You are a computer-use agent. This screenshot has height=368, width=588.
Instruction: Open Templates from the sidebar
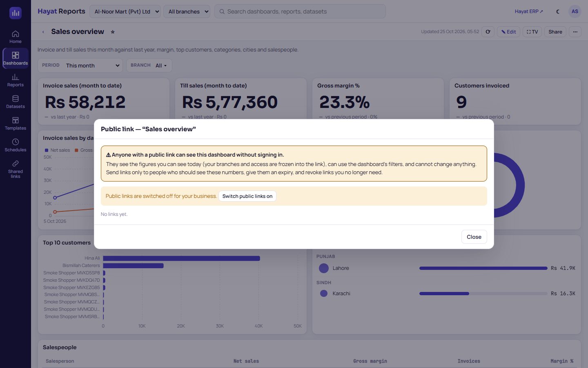16,123
